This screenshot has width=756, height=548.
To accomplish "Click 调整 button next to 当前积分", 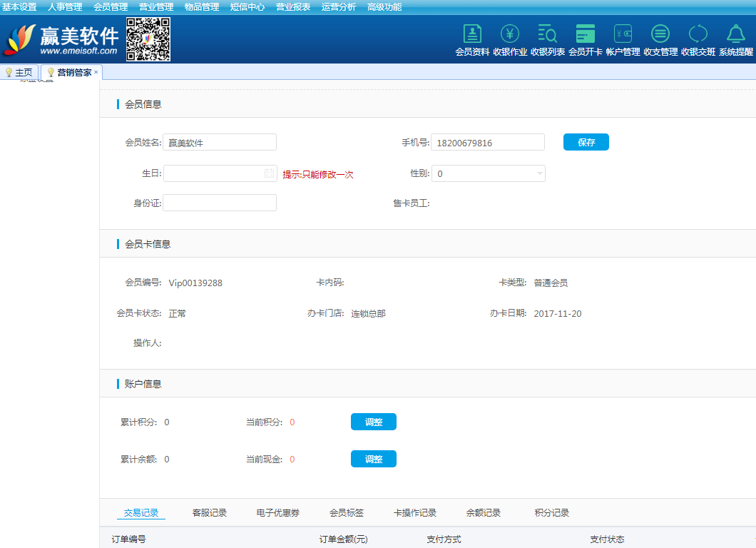I will (373, 422).
